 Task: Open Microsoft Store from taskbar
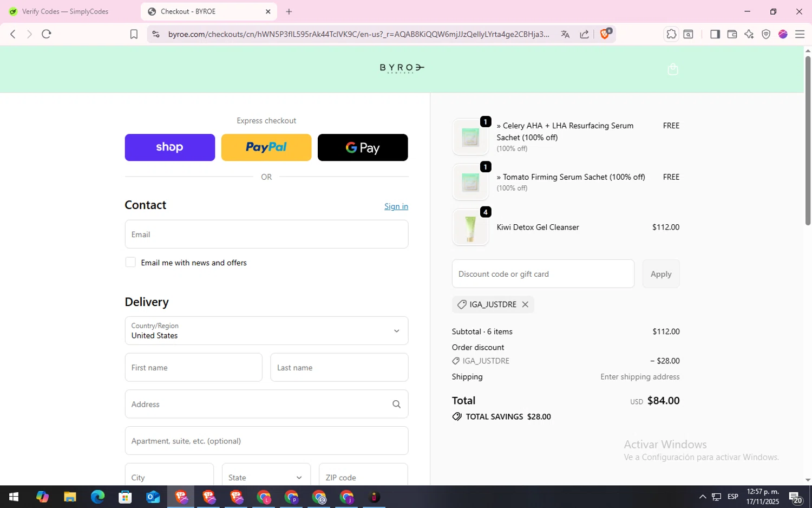(x=125, y=497)
